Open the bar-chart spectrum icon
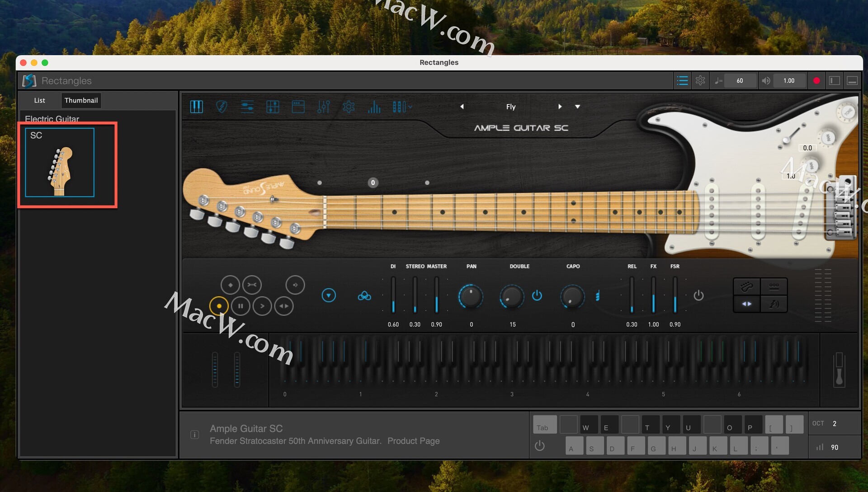 click(374, 107)
